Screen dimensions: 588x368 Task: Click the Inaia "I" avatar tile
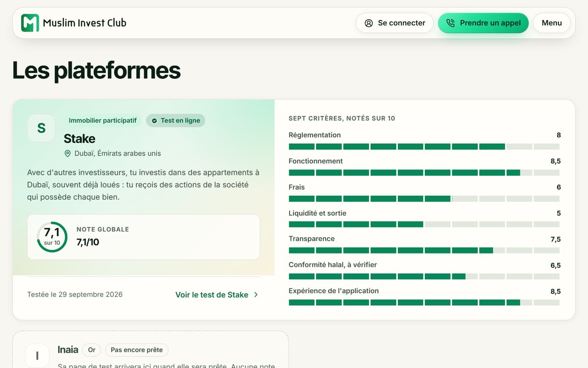point(37,356)
